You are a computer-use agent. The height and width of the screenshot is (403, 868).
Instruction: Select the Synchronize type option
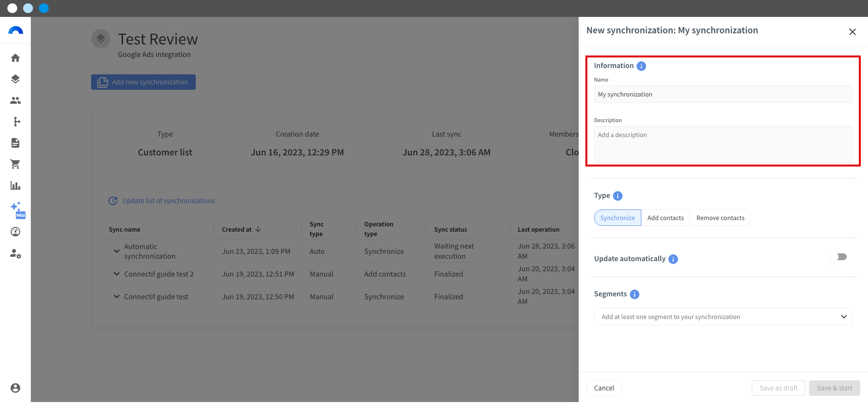(x=618, y=218)
